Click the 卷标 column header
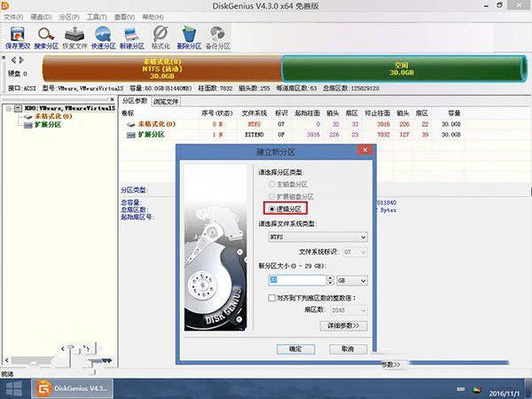Screen dimensions: 532x399 [x=128, y=113]
